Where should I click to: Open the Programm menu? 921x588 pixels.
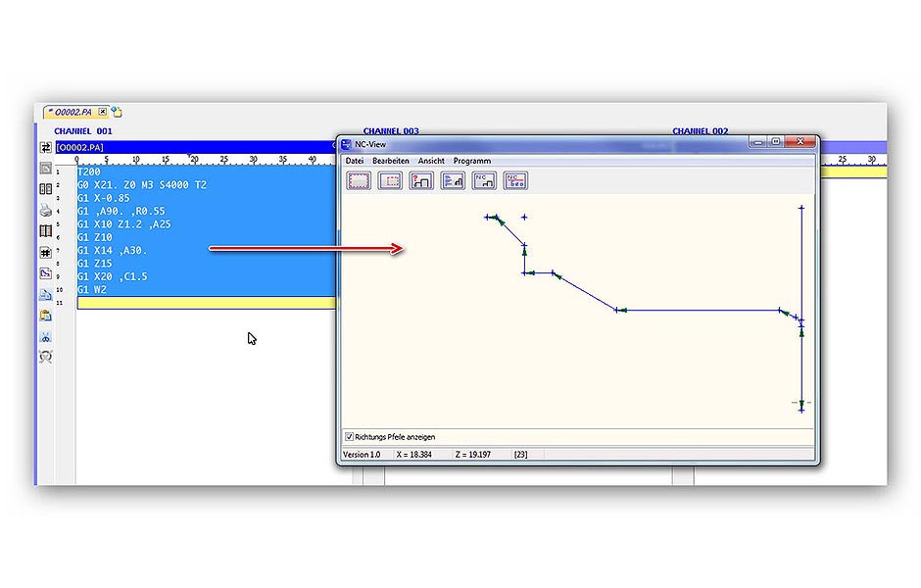point(472,161)
